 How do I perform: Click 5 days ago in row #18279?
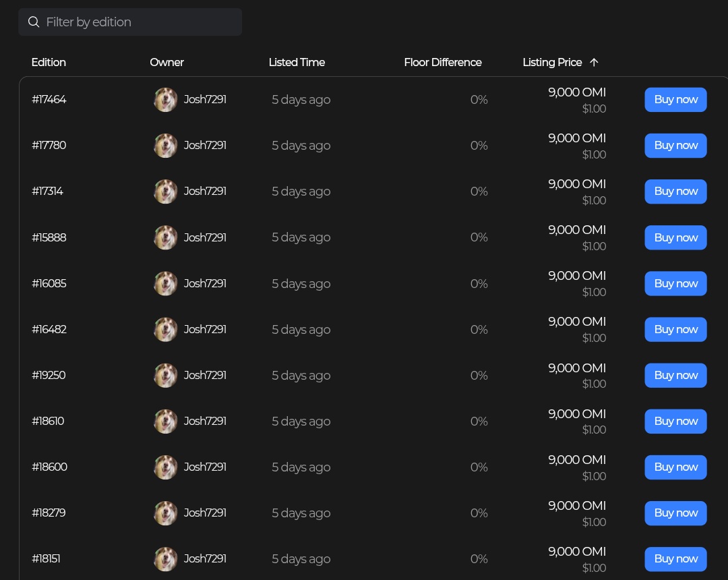[x=301, y=514]
